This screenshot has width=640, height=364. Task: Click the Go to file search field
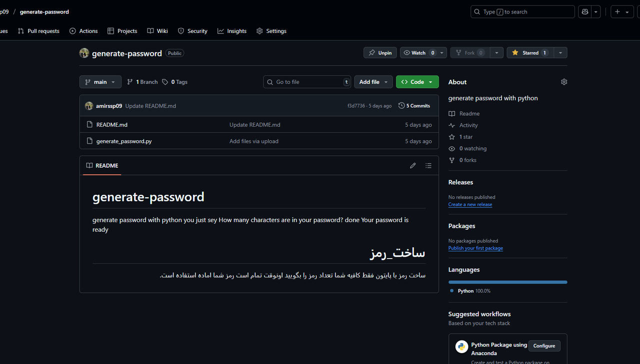[307, 82]
